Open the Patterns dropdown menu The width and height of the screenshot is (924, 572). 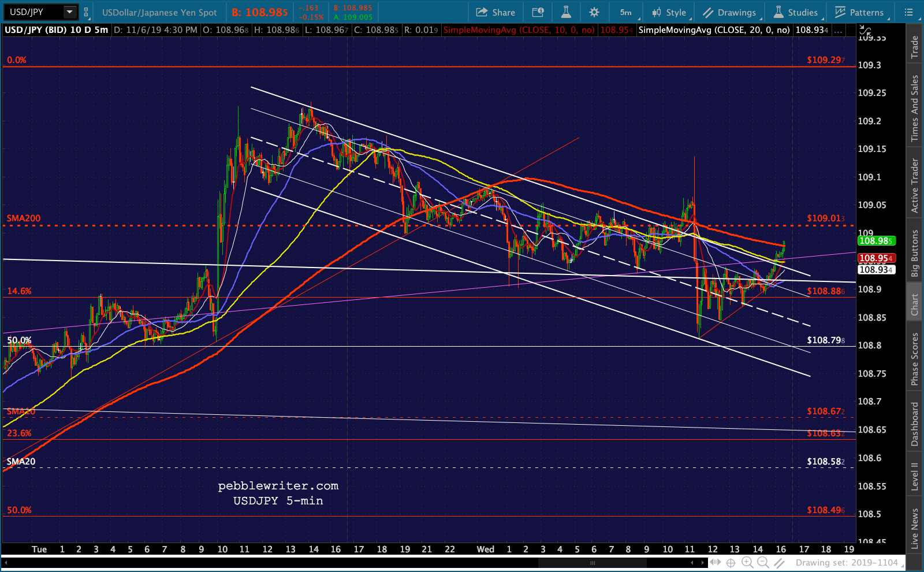click(859, 12)
